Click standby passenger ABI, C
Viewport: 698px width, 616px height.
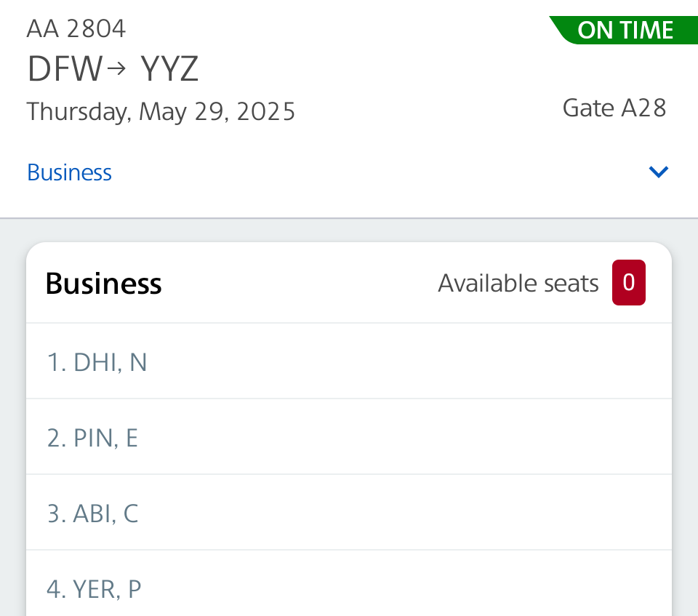pos(93,513)
